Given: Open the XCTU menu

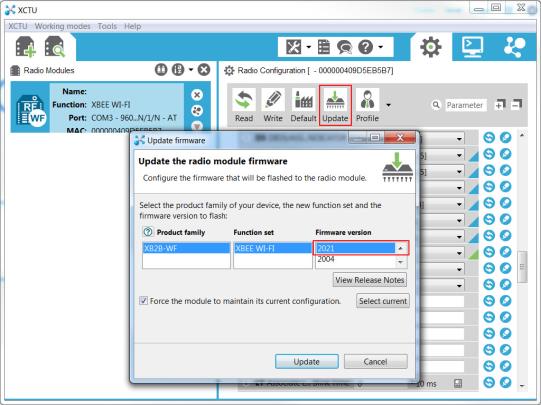Looking at the screenshot, I should click(x=18, y=26).
